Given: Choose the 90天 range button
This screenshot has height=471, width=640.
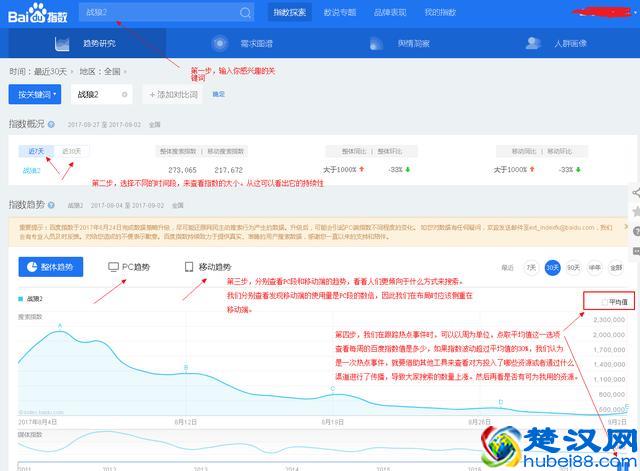Looking at the screenshot, I should tap(573, 268).
